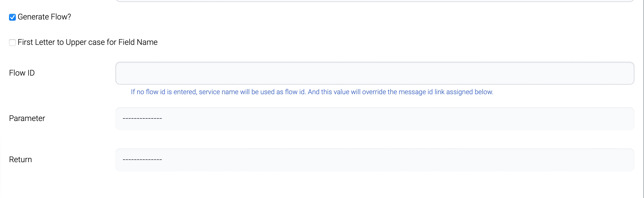
Task: Enable First Letter to Upper case checkbox
Action: coord(12,43)
